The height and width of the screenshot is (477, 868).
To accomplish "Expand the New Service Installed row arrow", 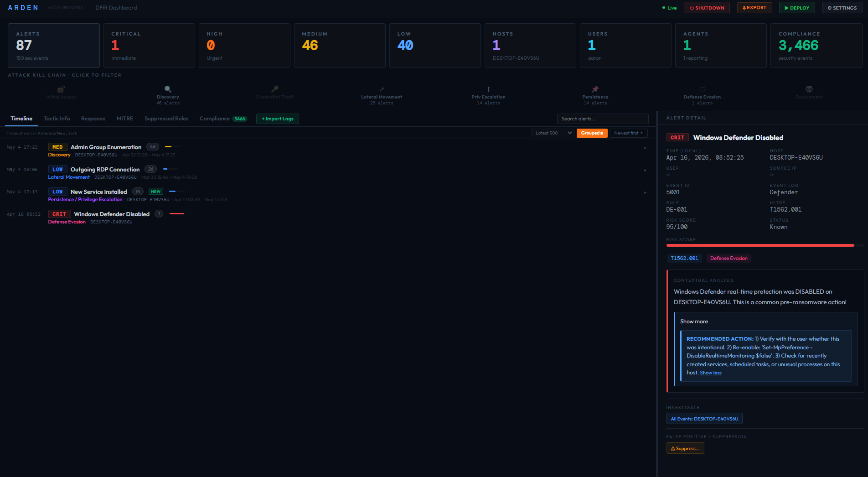I will (645, 192).
